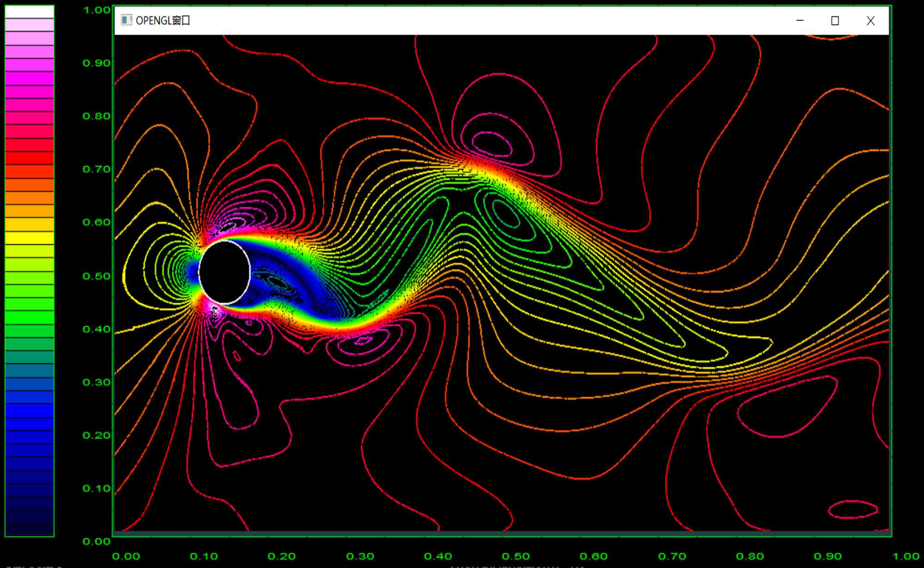Select the bright blue legend band

click(29, 410)
